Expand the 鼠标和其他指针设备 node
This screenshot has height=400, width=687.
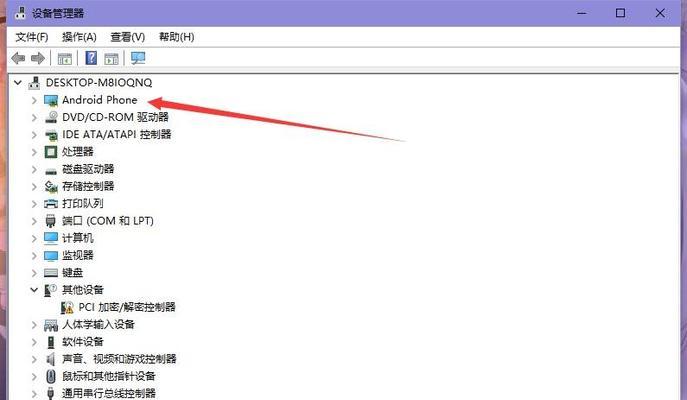coord(34,376)
